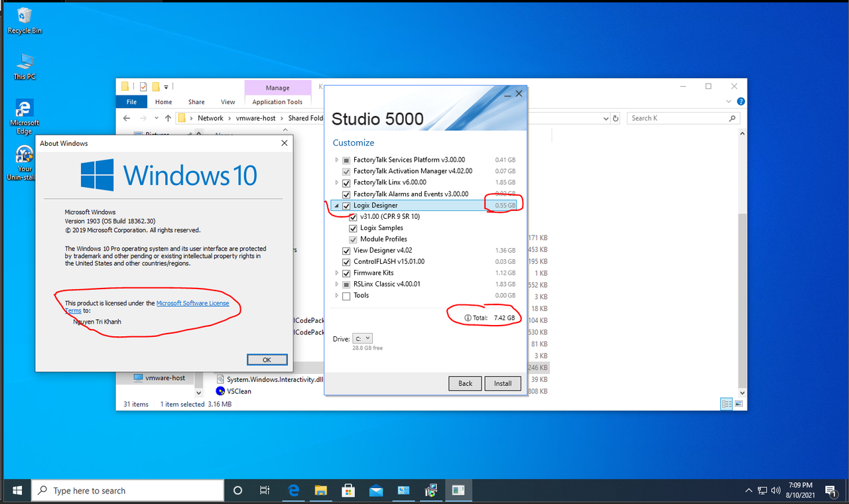Viewport: 849px width, 504px height.
Task: Select the Your Uninstaller desktop shortcut
Action: pos(25,163)
